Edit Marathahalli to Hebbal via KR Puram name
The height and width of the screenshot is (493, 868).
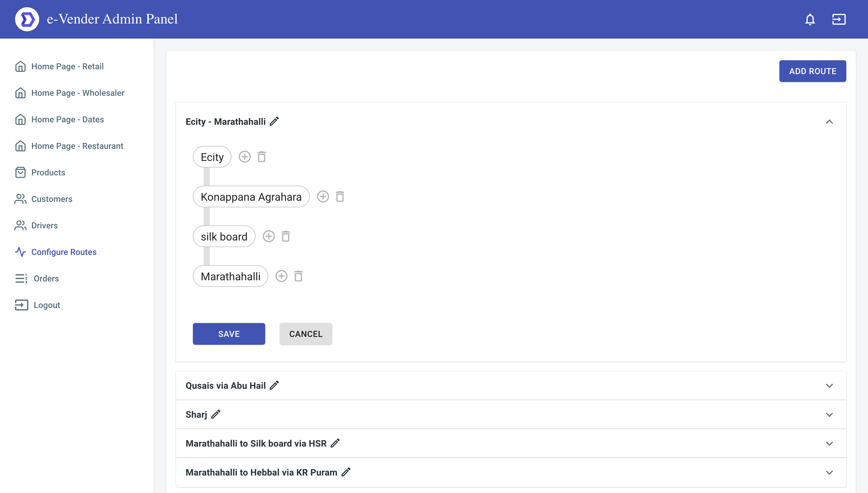point(346,472)
